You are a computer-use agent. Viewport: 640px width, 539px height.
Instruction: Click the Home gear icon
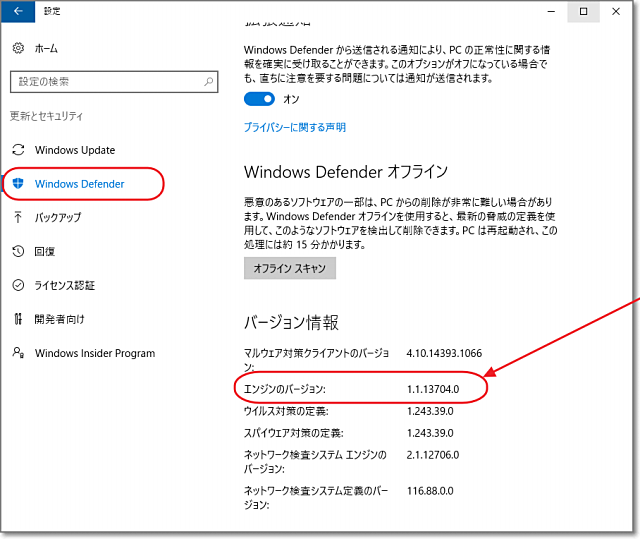click(18, 48)
